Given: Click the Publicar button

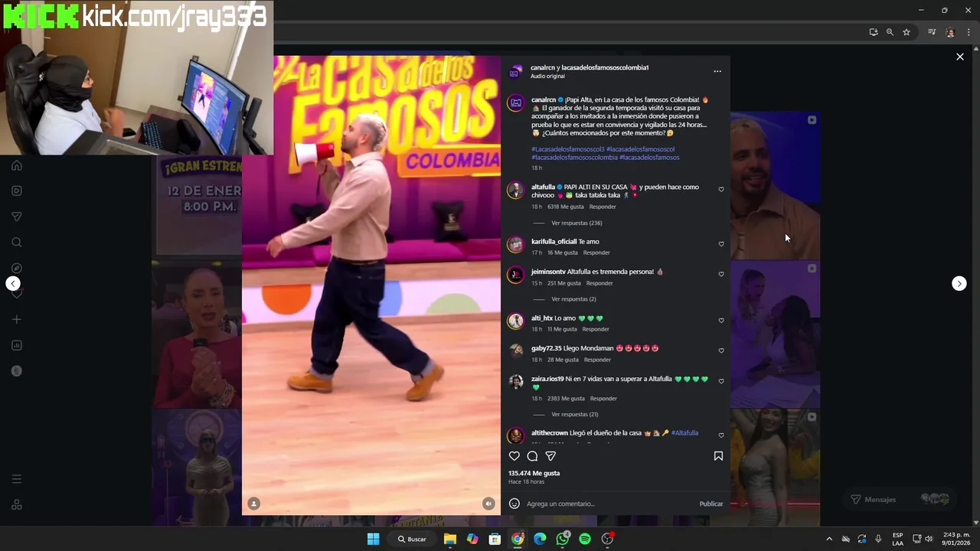Looking at the screenshot, I should pyautogui.click(x=711, y=504).
